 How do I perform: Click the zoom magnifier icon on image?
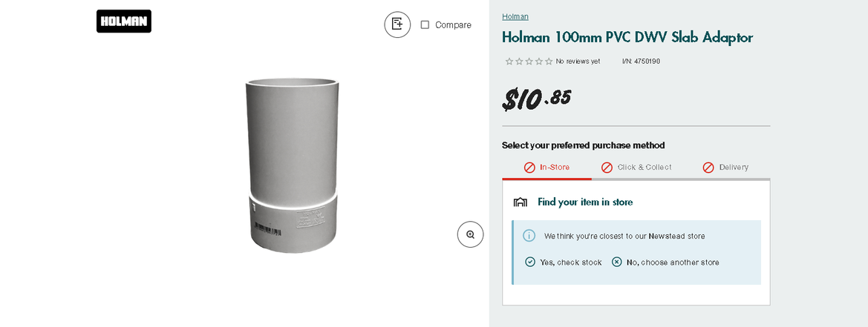[x=470, y=234]
